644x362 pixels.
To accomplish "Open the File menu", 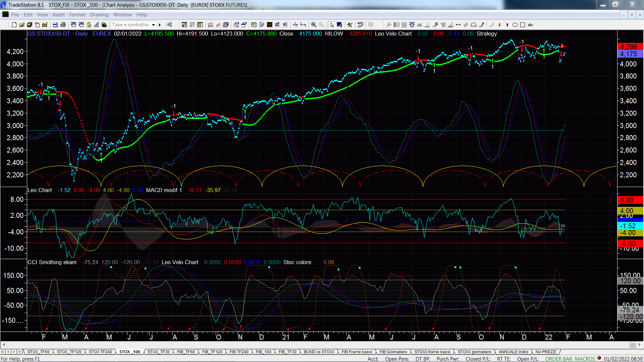I will 15,15.
